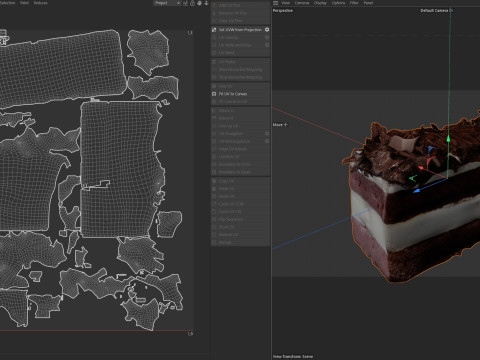480x360 pixels.
Task: Click the blue plane handle on the gizmo
Action: [431, 150]
